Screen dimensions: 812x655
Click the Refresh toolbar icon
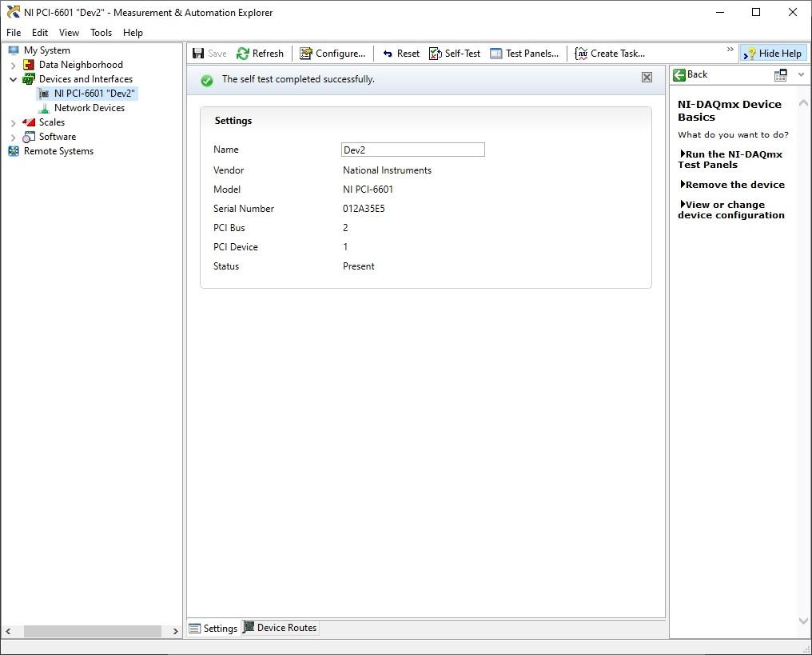click(x=243, y=54)
